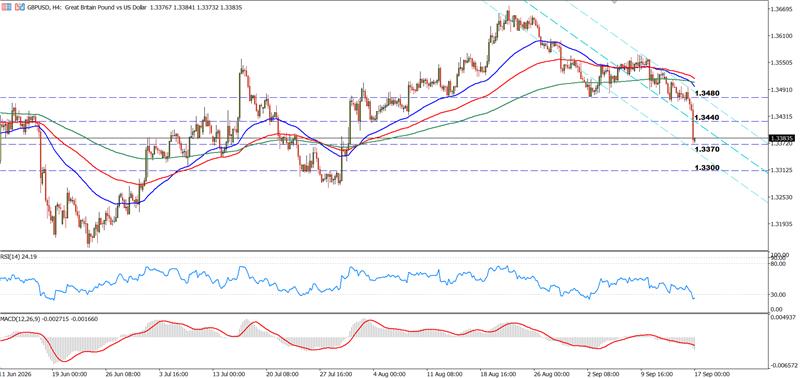Click the '4 Aug 00:00' date on time axis
This screenshot has width=800, height=378.
click(x=390, y=373)
